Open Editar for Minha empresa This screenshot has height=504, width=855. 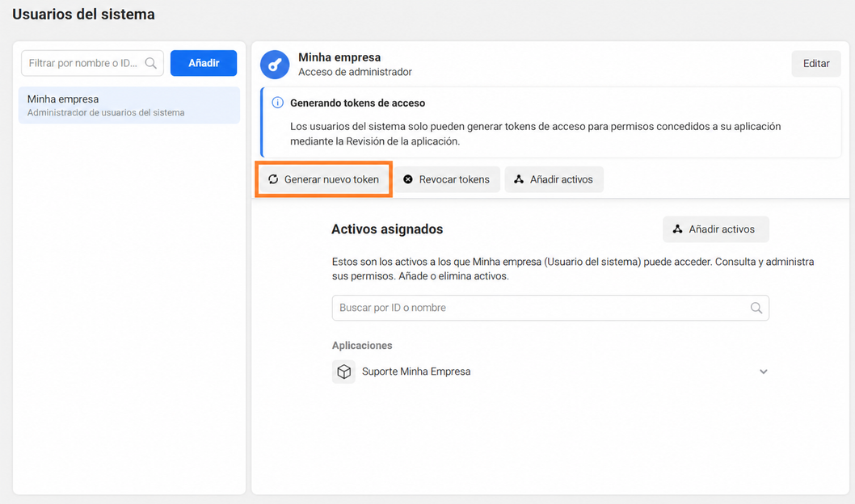click(816, 64)
